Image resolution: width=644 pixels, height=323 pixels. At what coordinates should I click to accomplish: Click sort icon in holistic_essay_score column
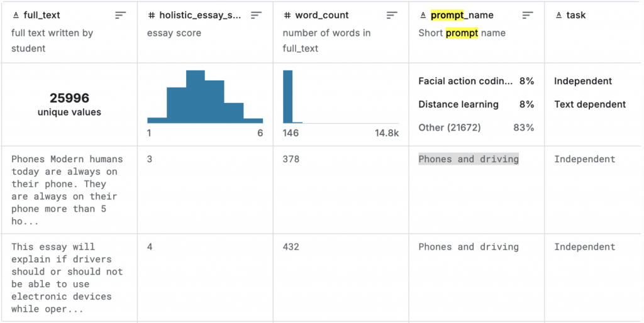[x=257, y=15]
